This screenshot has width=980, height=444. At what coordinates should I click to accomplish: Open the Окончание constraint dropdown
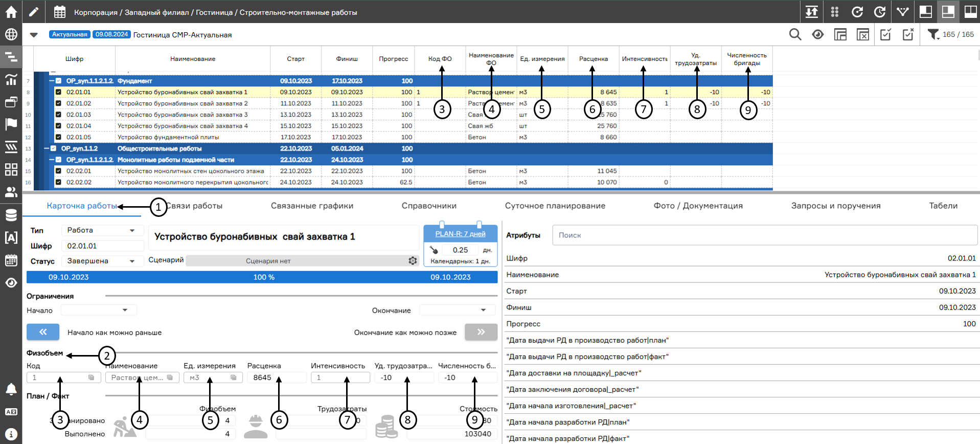pyautogui.click(x=457, y=310)
